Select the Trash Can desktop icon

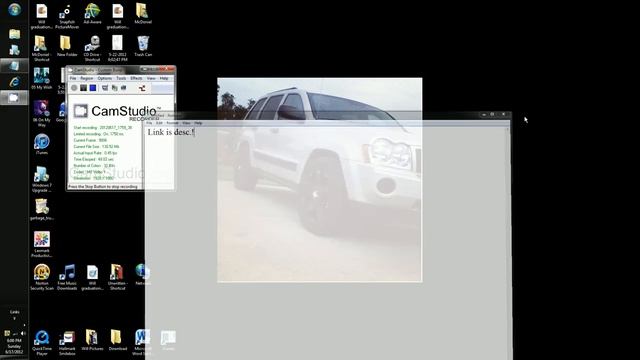(143, 46)
